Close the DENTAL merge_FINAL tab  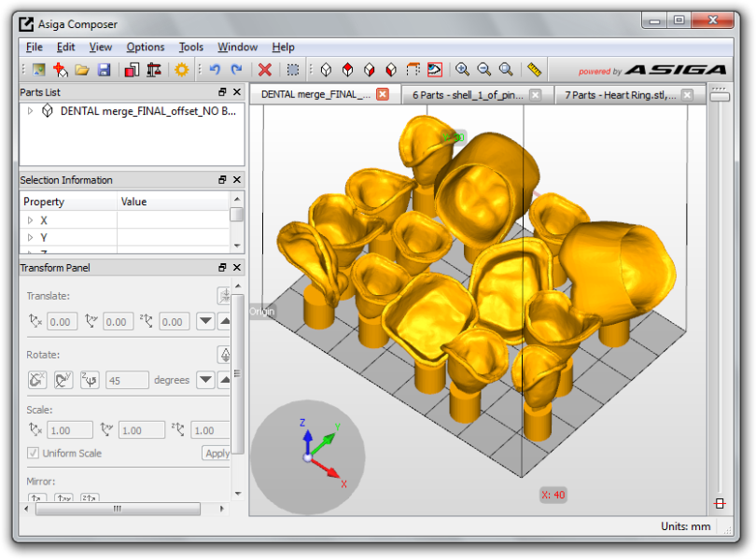pyautogui.click(x=383, y=94)
